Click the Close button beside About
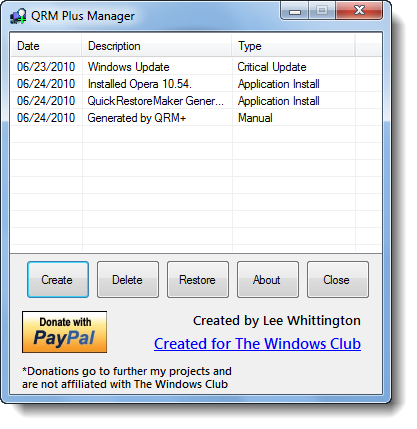The height and width of the screenshot is (429, 417). click(338, 280)
